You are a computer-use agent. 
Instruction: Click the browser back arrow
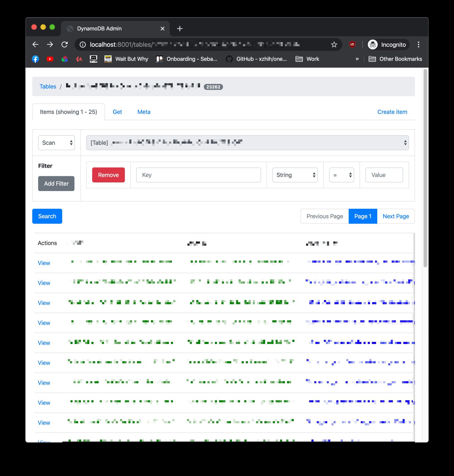35,44
